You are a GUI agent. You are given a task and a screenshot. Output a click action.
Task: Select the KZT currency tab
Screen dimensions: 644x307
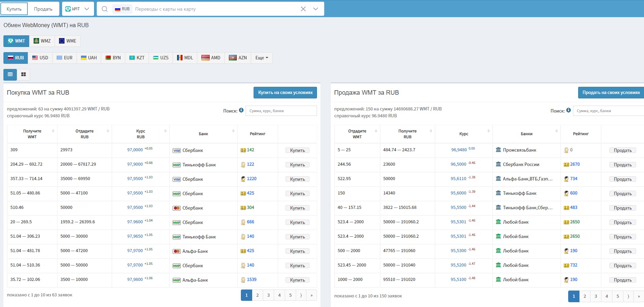(x=137, y=58)
